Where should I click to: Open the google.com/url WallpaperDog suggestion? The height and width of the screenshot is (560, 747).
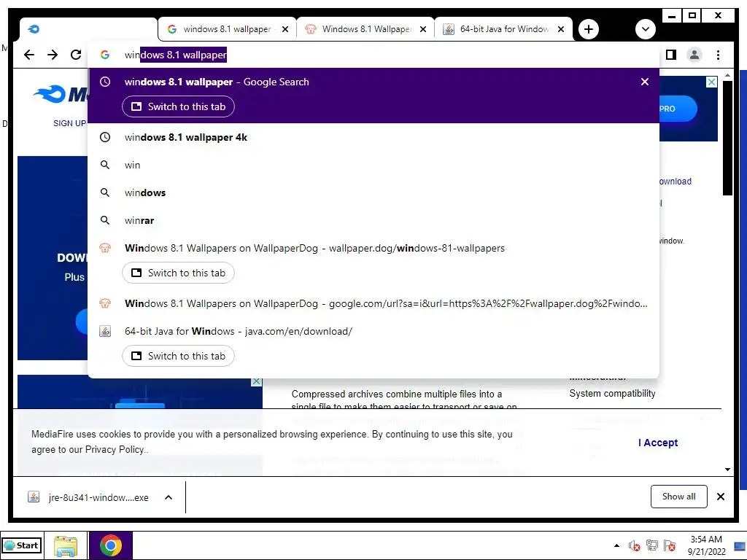[373, 303]
